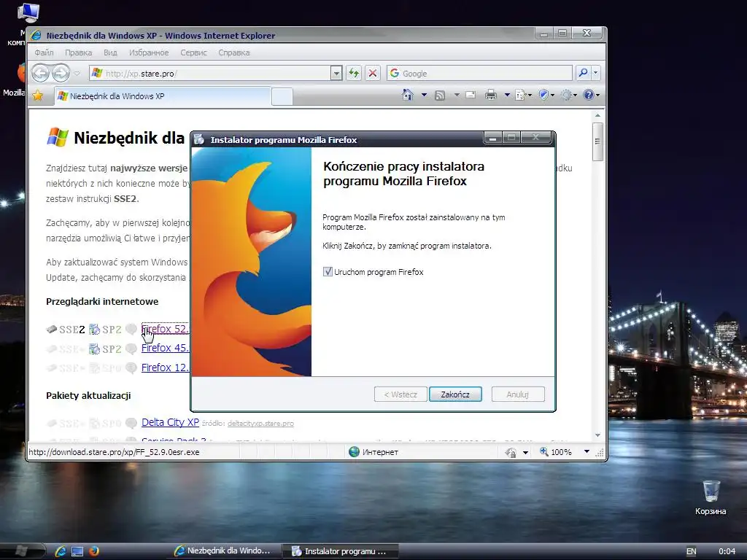This screenshot has height=560, width=747.
Task: Click the Zakończ button in the installer
Action: point(455,394)
